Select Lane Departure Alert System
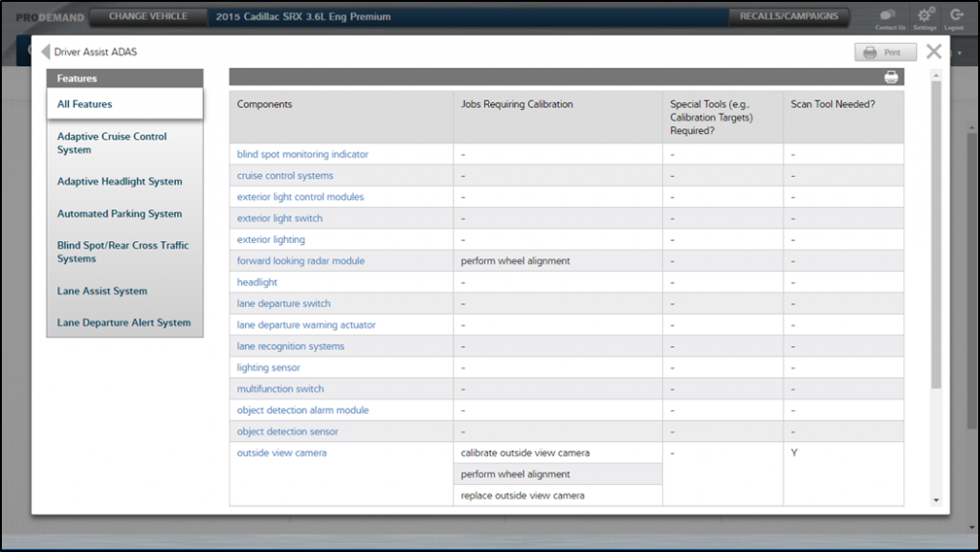The width and height of the screenshot is (980, 552). click(124, 322)
